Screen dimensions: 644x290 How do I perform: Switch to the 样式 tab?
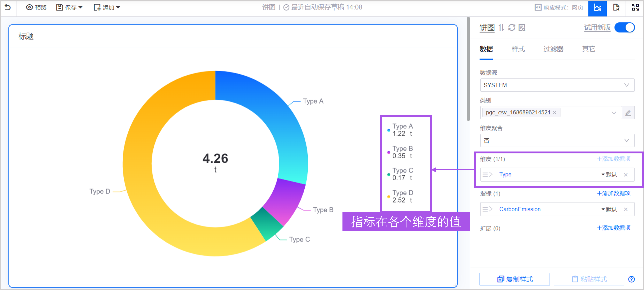click(x=518, y=49)
